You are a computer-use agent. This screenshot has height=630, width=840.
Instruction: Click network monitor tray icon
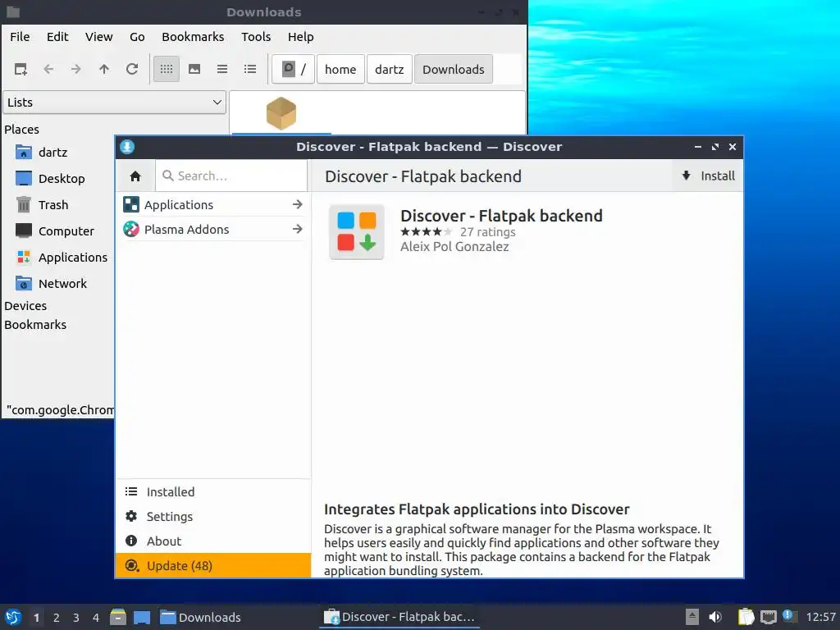click(769, 617)
